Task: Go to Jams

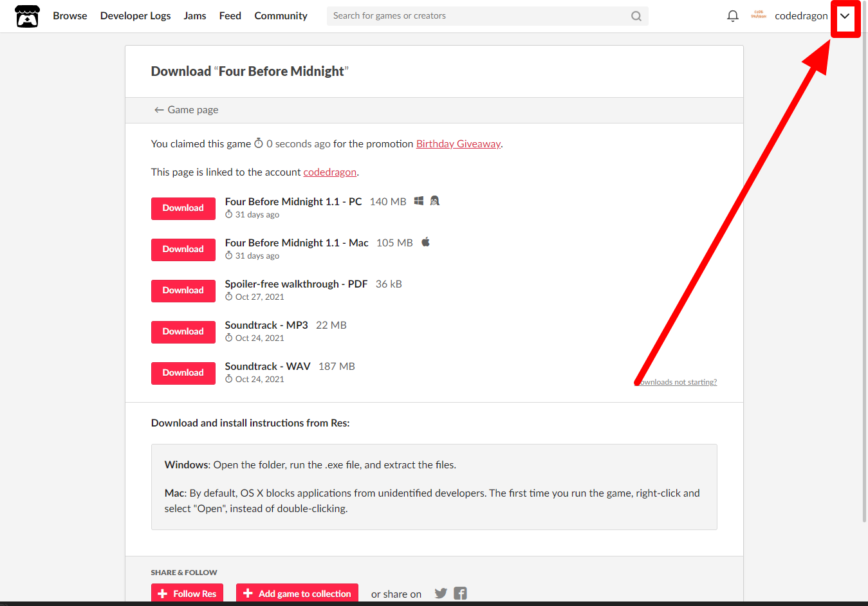Action: tap(195, 16)
